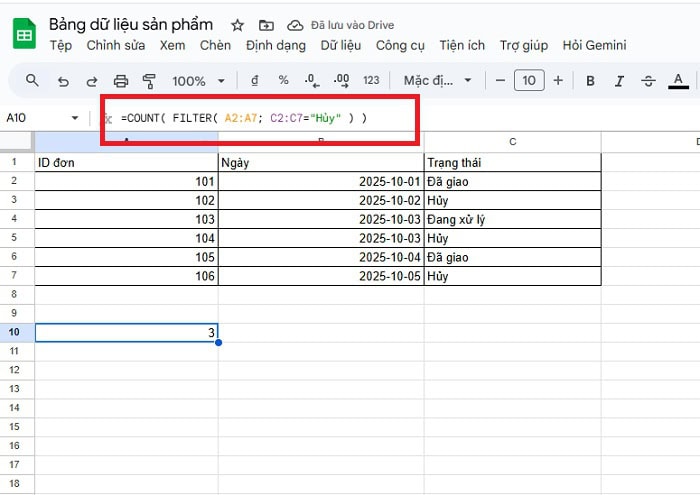Click the select-all corner box

[17, 142]
